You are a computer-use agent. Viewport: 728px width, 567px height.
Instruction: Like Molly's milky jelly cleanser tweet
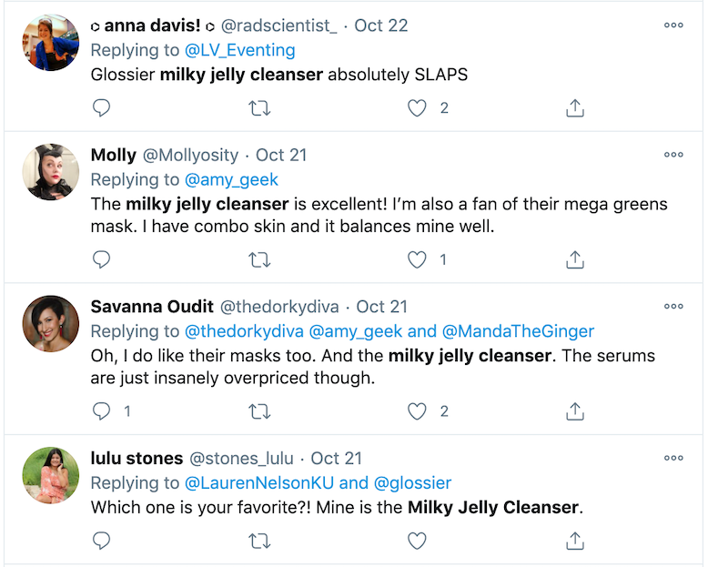click(417, 260)
